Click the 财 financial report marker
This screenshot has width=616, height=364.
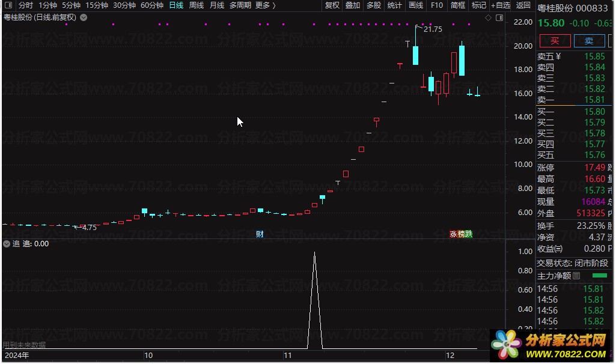260,234
